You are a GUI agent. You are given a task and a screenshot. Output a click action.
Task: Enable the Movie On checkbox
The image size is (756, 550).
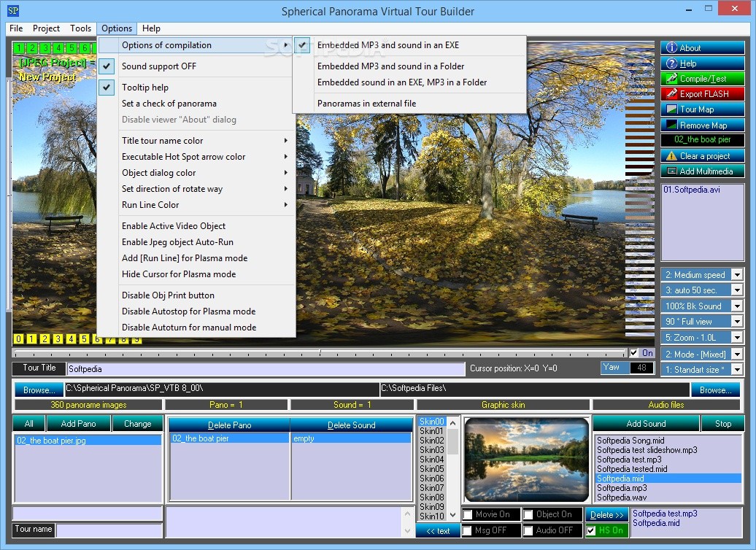[x=467, y=514]
